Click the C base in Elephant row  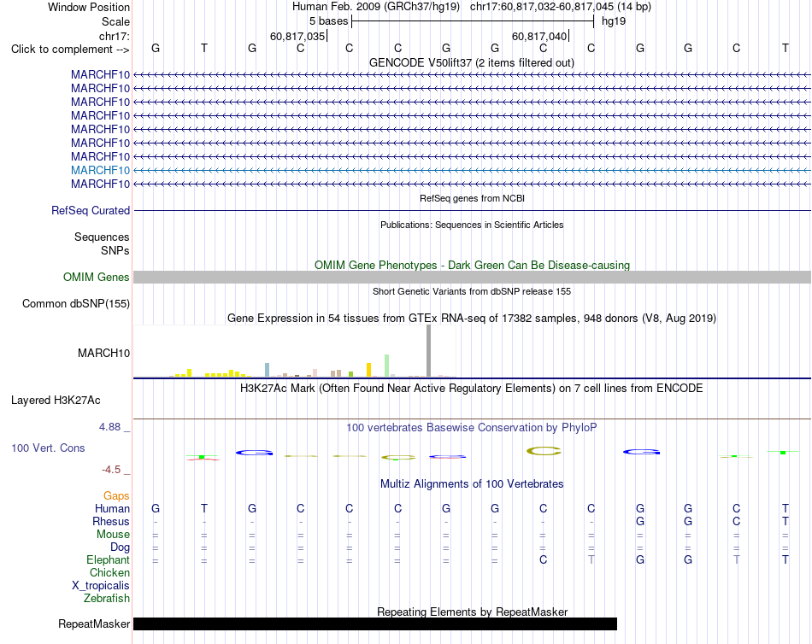click(x=544, y=559)
